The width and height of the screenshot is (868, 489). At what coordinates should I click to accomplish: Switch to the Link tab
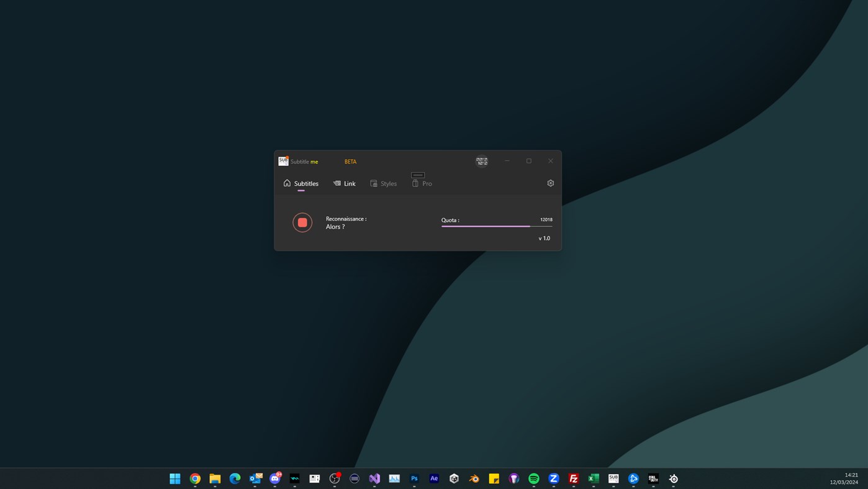point(349,183)
